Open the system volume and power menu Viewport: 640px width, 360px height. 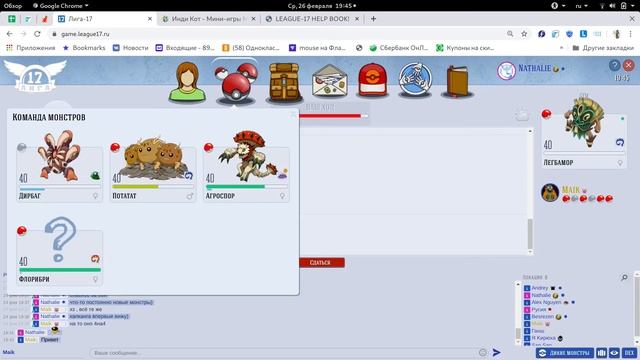pyautogui.click(x=618, y=6)
